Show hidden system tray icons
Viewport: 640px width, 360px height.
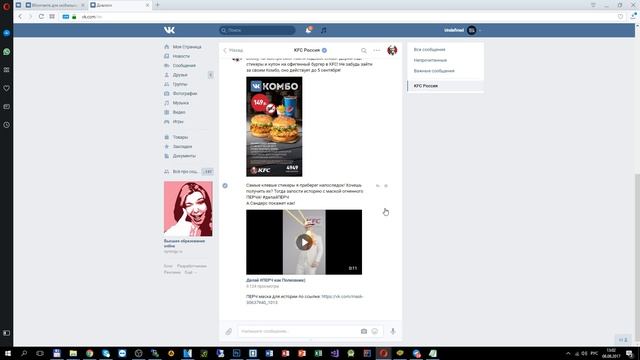pos(568,353)
